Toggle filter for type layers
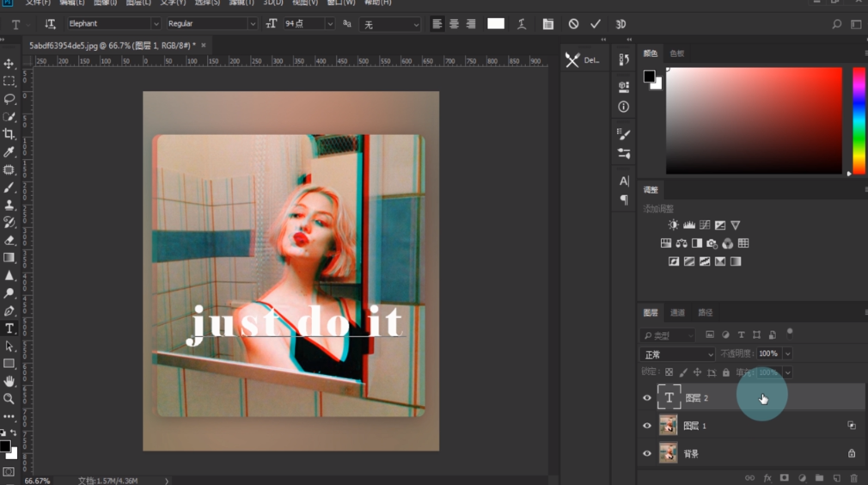Image resolution: width=868 pixels, height=485 pixels. click(741, 335)
